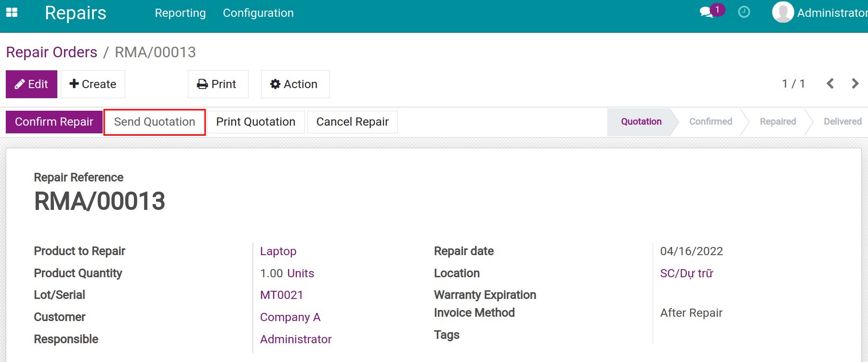Click the Repairs app title
Viewport: 868px width, 362px height.
[76, 13]
